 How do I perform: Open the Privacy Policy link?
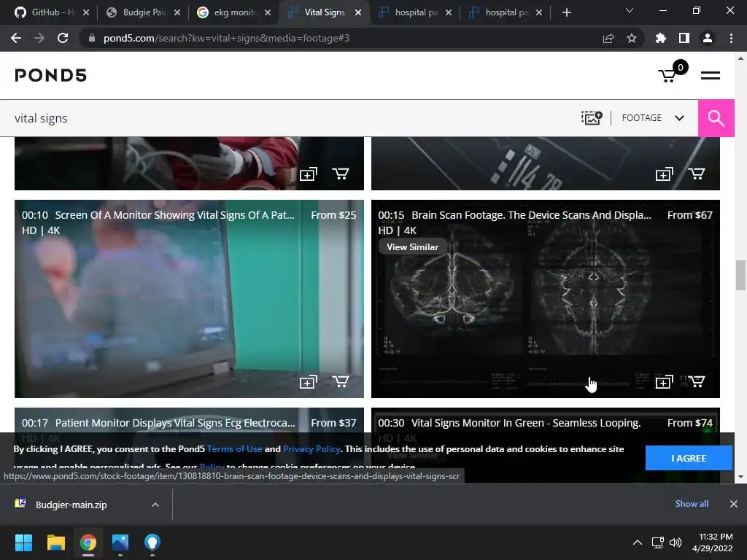point(311,449)
